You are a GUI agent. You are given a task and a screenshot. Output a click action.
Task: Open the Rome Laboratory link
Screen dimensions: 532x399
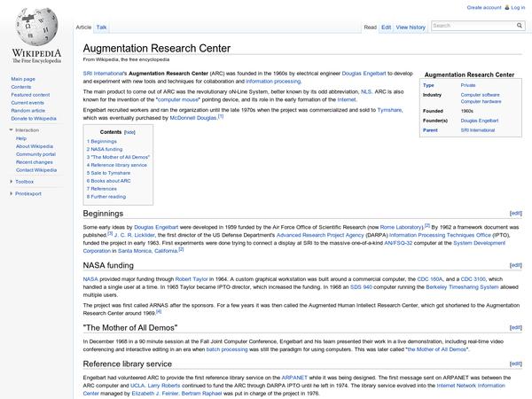click(x=401, y=227)
